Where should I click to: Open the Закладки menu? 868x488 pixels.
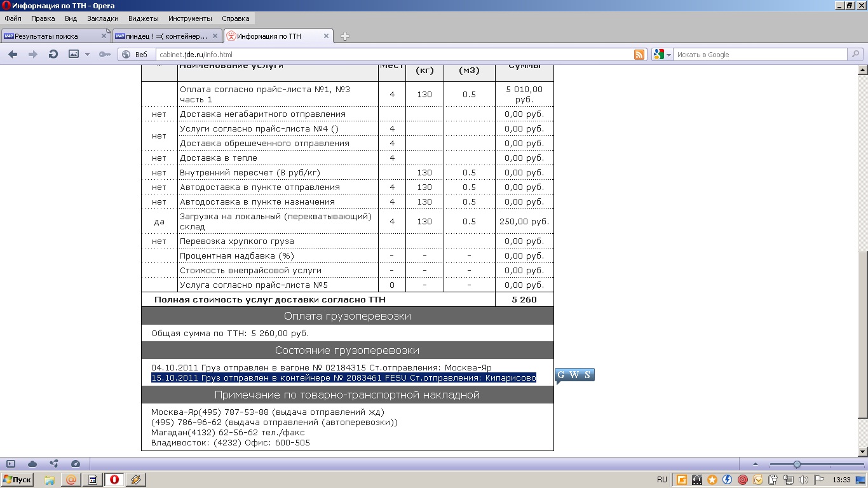click(102, 18)
